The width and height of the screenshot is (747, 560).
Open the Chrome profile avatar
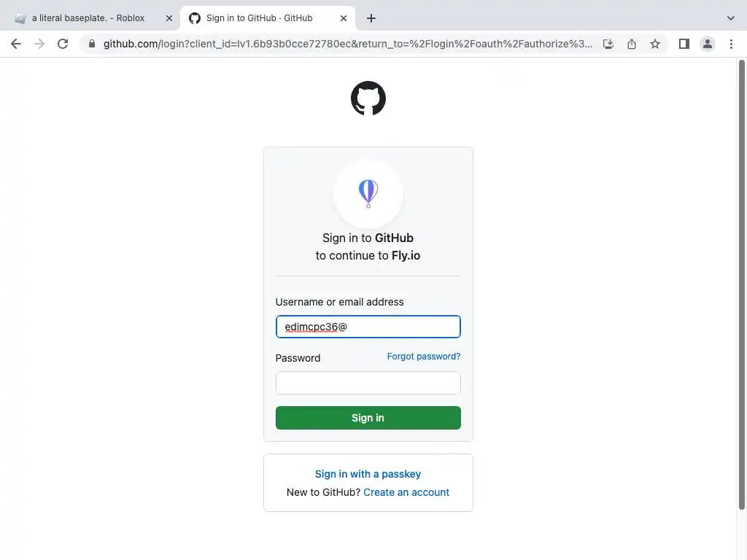pyautogui.click(x=707, y=44)
